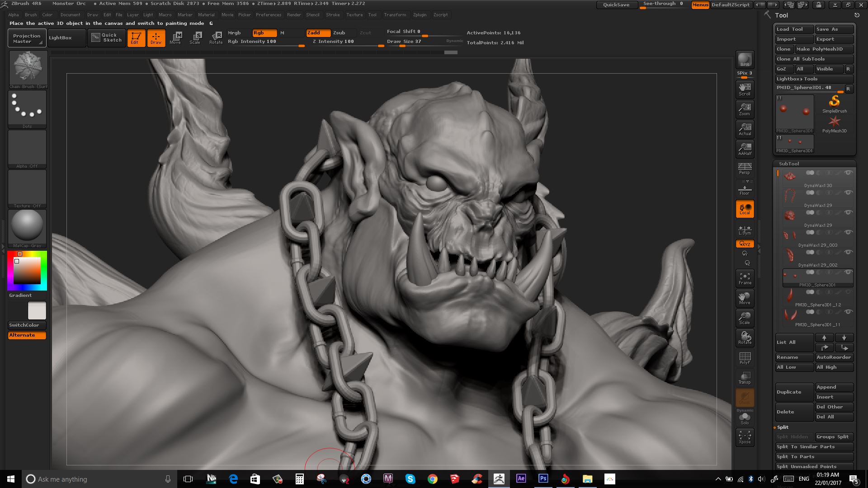Click the right-shelf Rotate view icon
Screen dimensions: 868x488
pos(745,338)
